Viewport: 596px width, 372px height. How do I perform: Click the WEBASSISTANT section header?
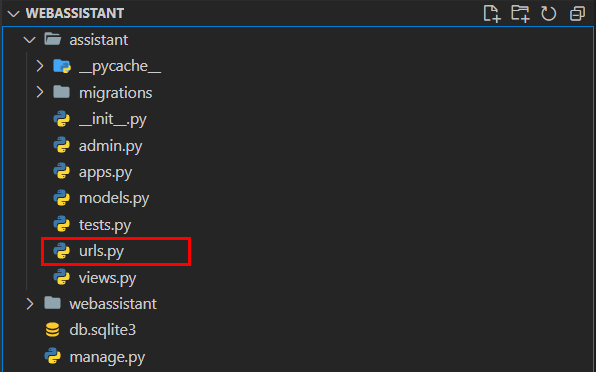point(75,13)
